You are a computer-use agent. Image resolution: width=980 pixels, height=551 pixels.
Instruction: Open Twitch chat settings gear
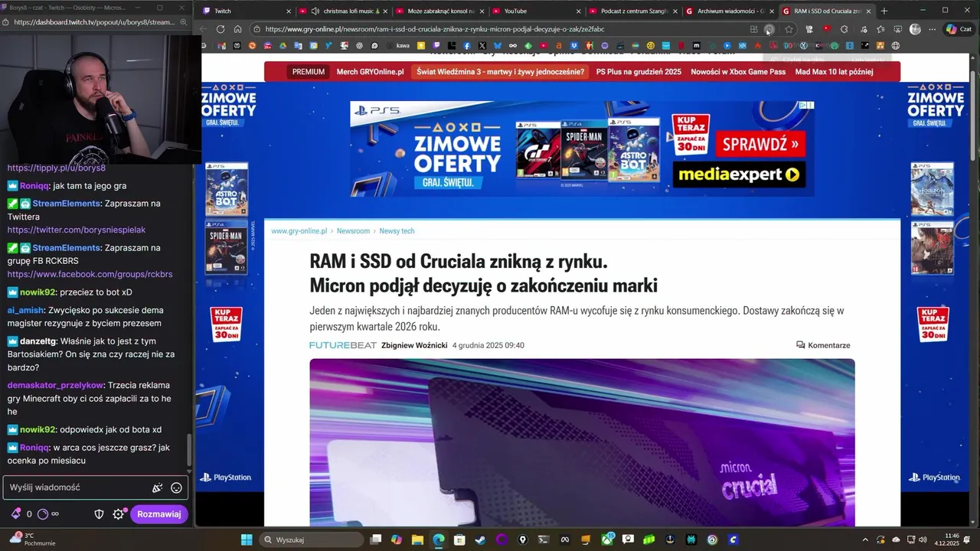[x=119, y=514]
